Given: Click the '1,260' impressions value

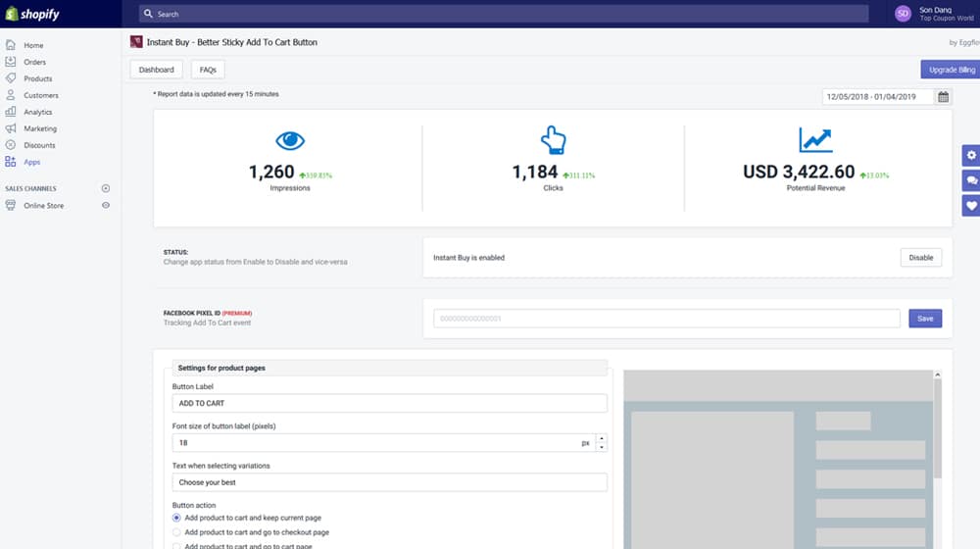Looking at the screenshot, I should click(x=271, y=172).
